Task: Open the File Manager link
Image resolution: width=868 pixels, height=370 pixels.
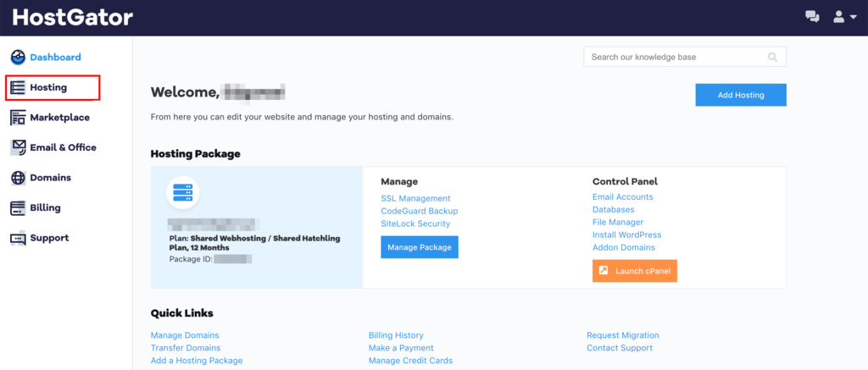Action: pos(618,222)
